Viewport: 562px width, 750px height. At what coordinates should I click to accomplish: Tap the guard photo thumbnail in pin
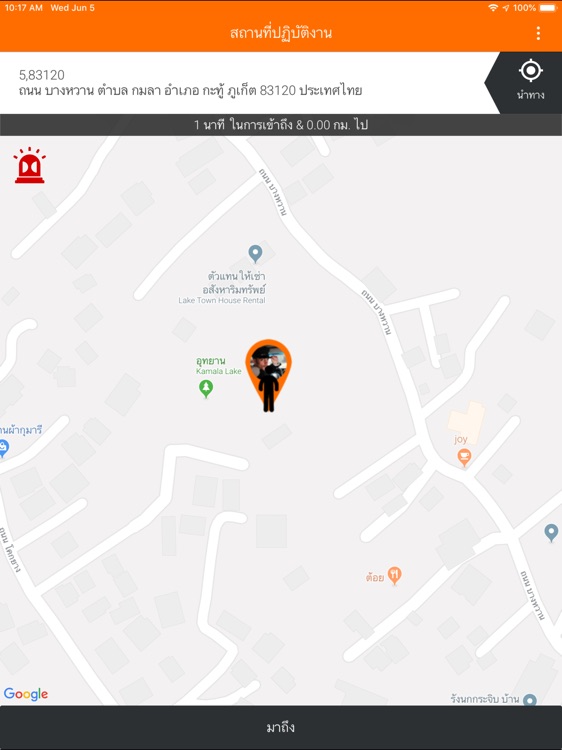(x=268, y=362)
